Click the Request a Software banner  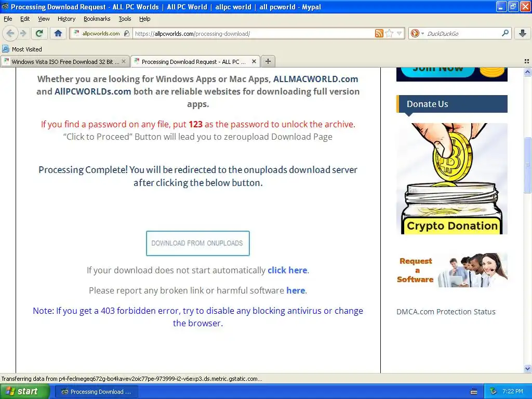(452, 270)
